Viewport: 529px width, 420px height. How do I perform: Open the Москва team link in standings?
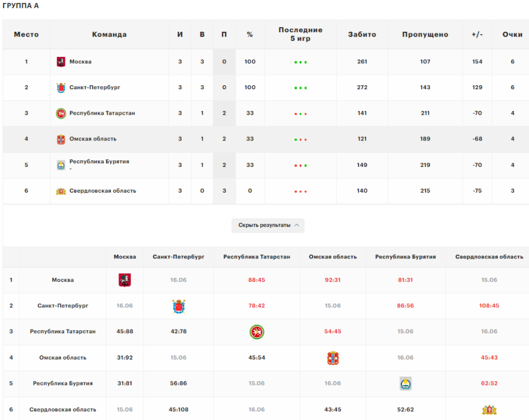pyautogui.click(x=81, y=62)
